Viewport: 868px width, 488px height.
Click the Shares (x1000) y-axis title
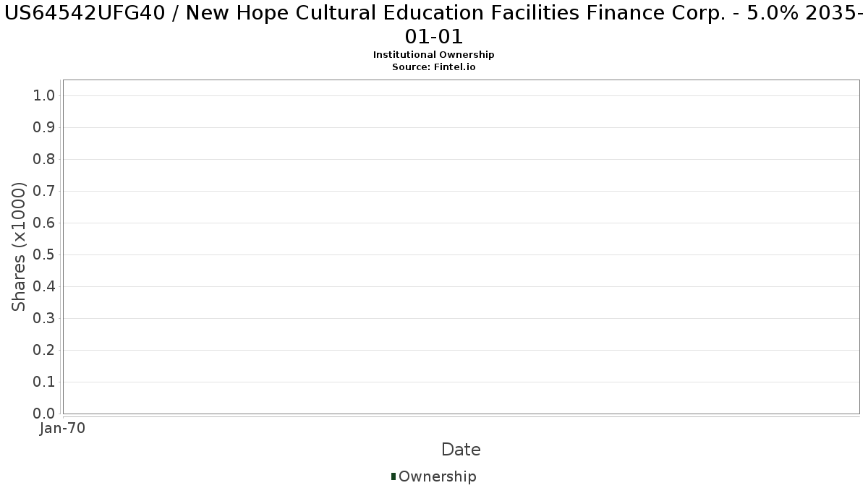point(19,247)
